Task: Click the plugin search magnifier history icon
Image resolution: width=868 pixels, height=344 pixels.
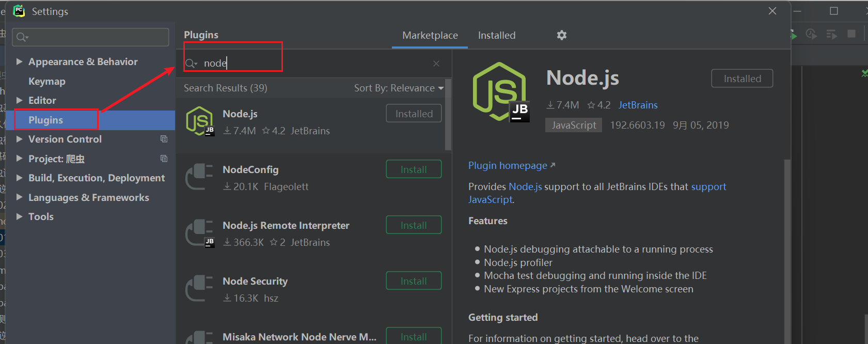Action: 191,64
